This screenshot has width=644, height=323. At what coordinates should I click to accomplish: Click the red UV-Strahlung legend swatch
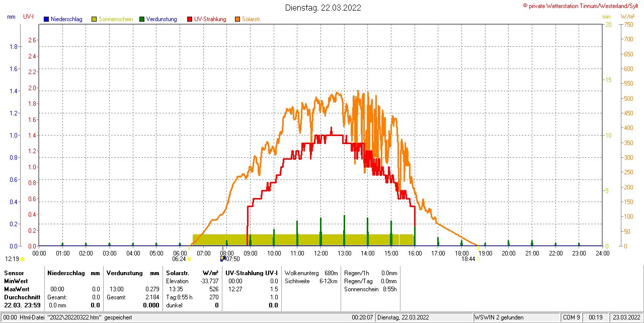pos(190,19)
